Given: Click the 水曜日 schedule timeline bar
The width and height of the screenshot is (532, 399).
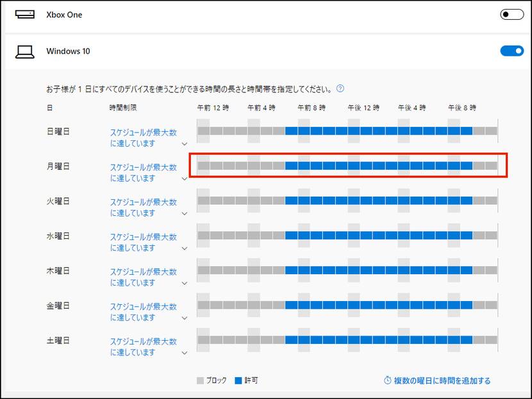Looking at the screenshot, I should [x=347, y=236].
